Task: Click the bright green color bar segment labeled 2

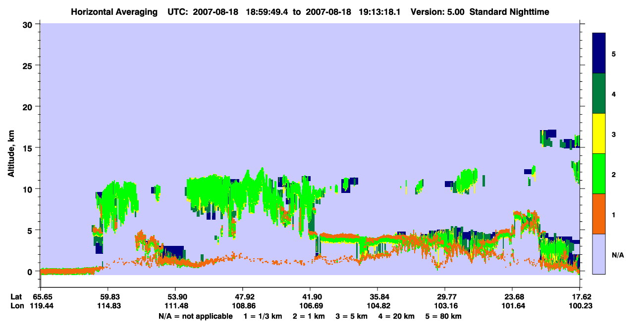Action: point(599,174)
